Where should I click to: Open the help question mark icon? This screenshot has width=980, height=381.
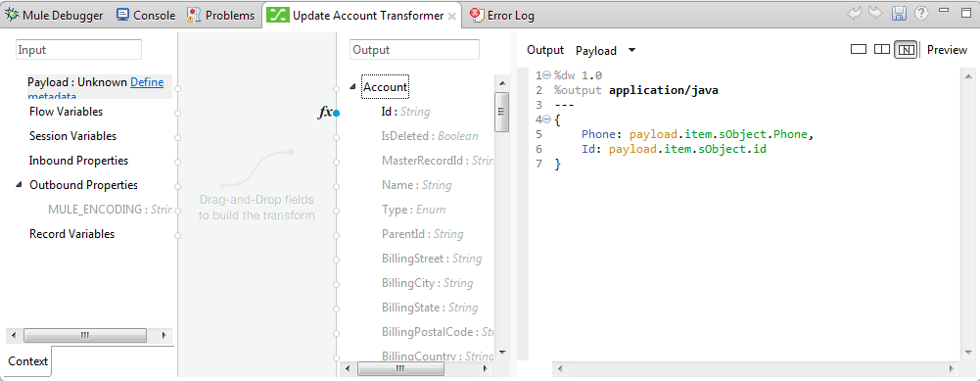pos(921,14)
